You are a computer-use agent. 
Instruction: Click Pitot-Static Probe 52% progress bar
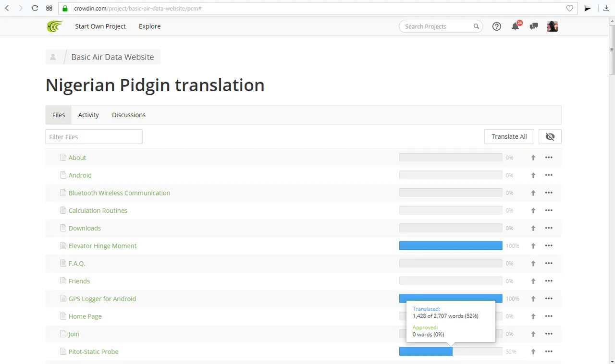point(451,352)
